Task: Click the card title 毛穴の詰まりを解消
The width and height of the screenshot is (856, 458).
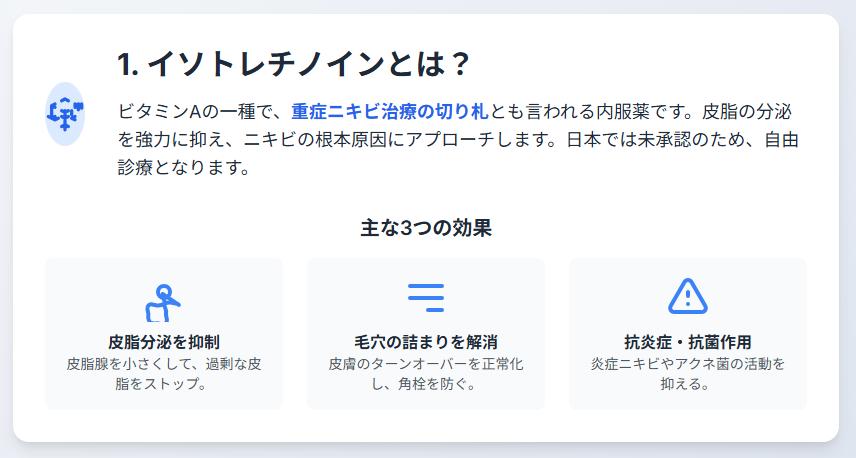Action: click(x=426, y=342)
